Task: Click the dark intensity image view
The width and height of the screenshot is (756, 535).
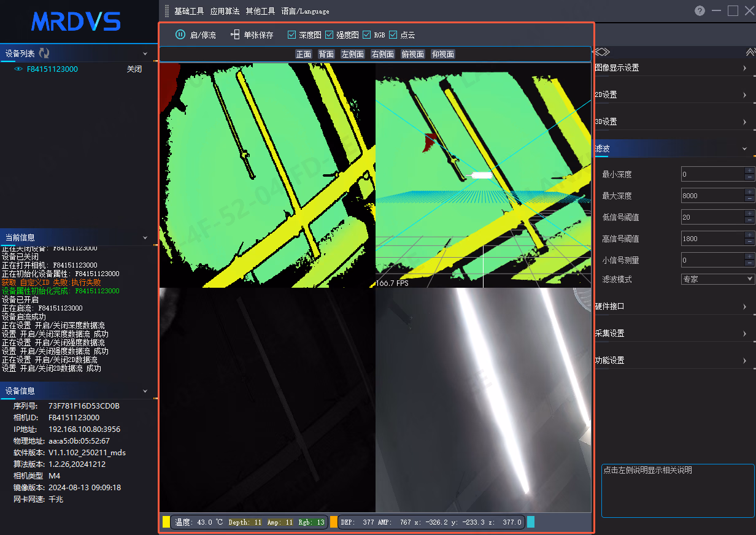Action: click(x=268, y=400)
